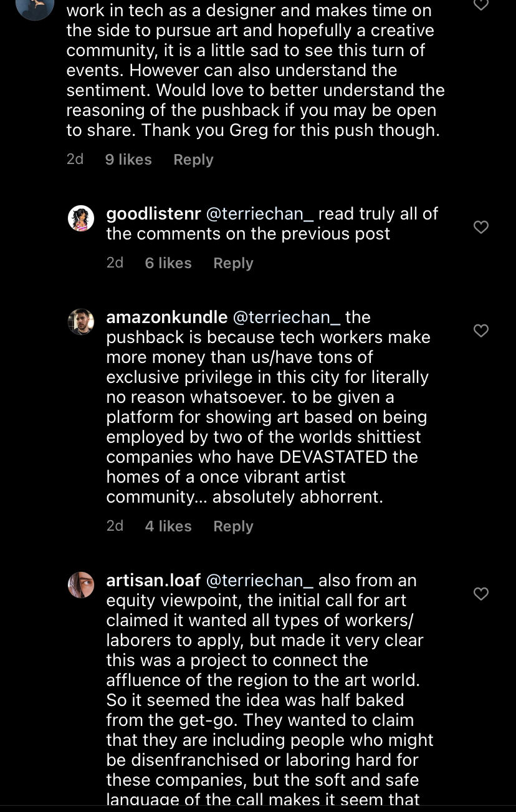Open the amazonkundle username link
The width and height of the screenshot is (516, 812).
[167, 317]
